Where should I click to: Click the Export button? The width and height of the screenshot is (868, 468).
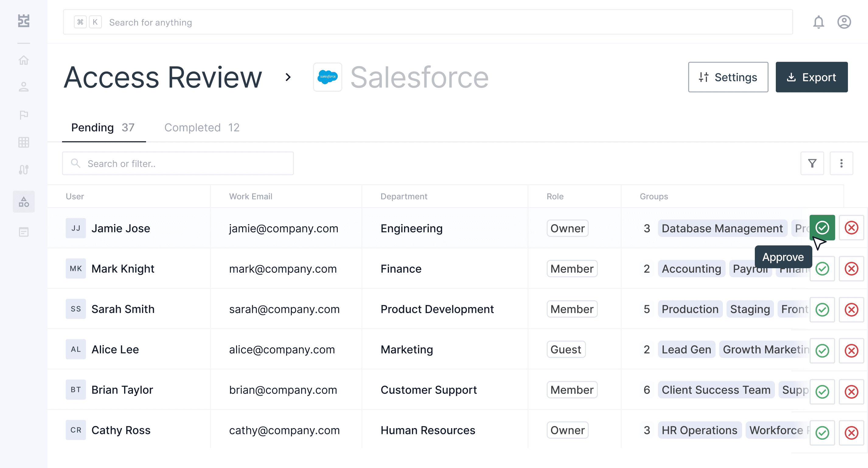pyautogui.click(x=811, y=77)
